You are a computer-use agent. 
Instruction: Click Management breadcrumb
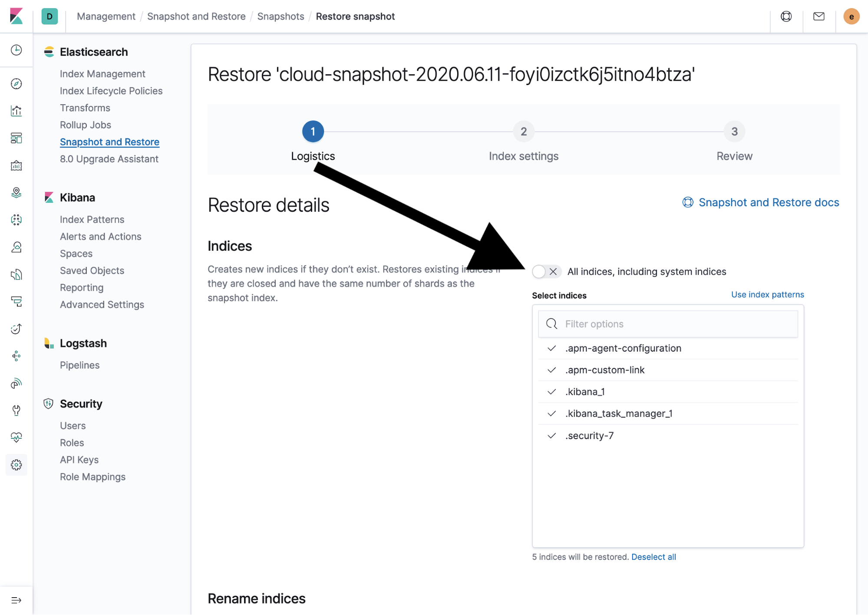[x=106, y=16]
